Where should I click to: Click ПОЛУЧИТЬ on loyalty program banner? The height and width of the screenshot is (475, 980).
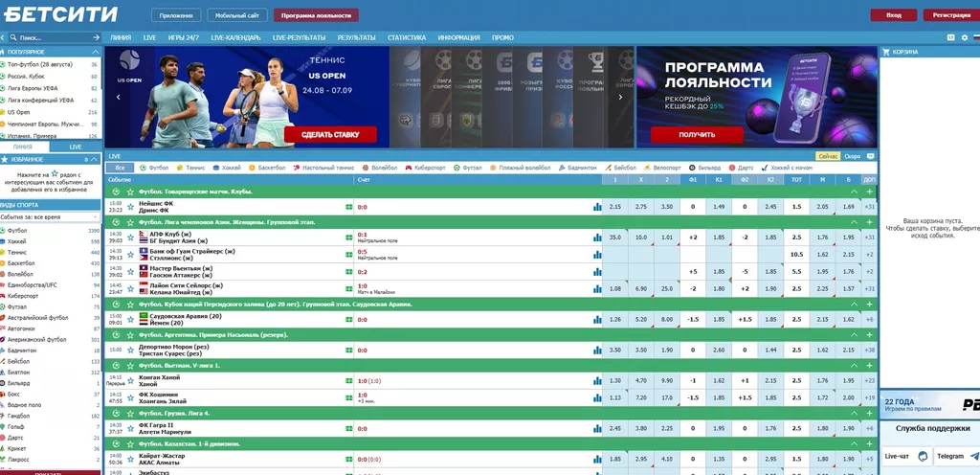697,134
